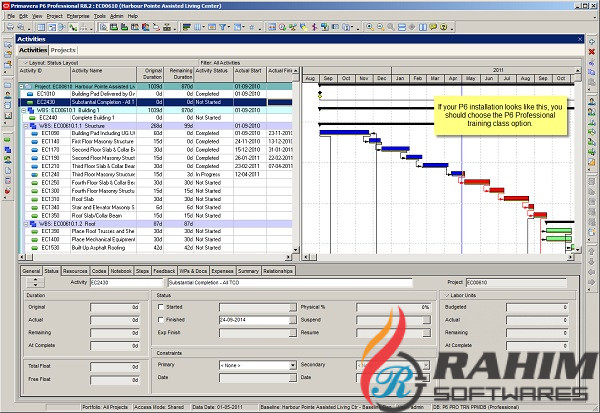Viewport: 600px width, 413px height.
Task: Click the Activity ID field showing EC2430
Action: tap(127, 282)
